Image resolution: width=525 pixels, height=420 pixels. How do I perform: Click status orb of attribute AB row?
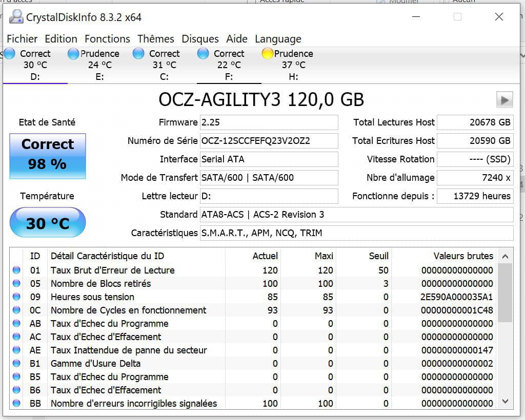pos(16,323)
